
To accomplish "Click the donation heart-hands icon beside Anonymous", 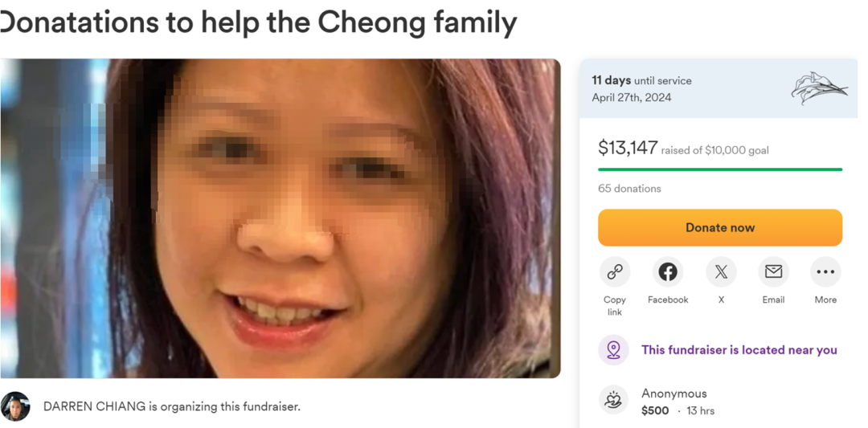I will (x=614, y=400).
